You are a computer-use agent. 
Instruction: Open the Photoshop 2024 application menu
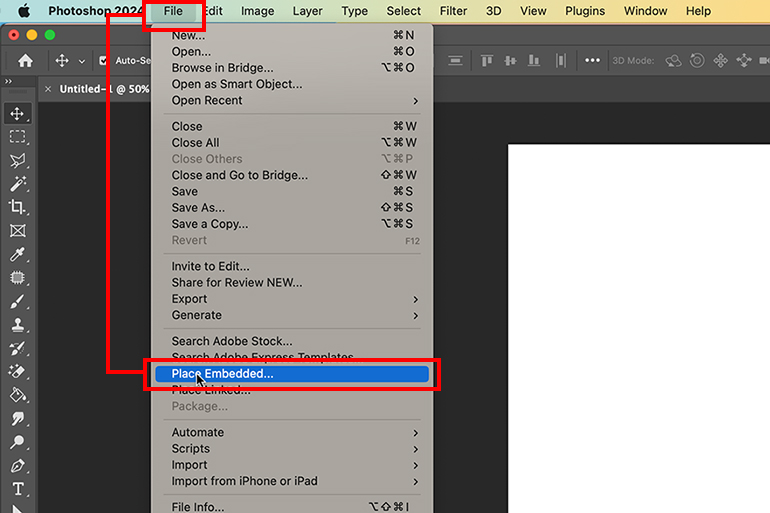click(x=95, y=11)
